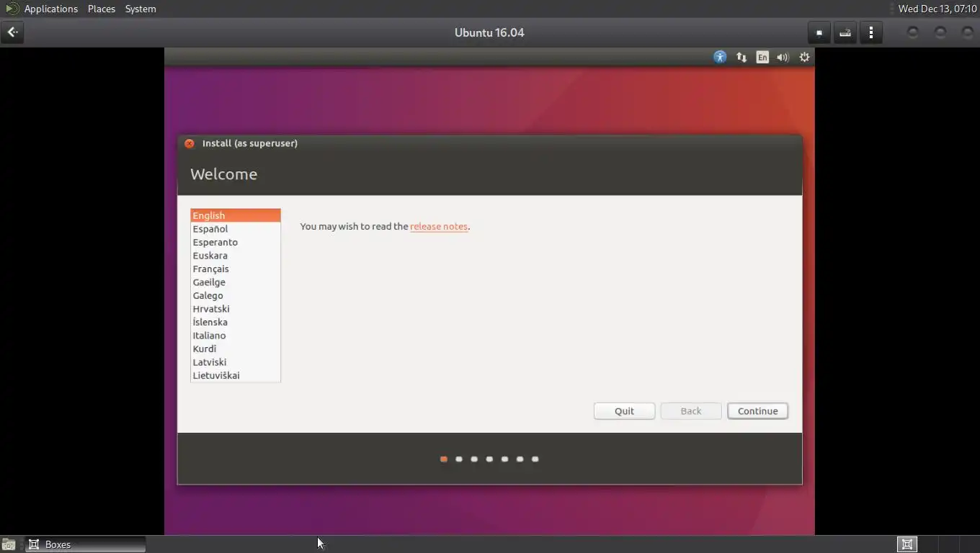Click the Boxes window's close button at far right
Viewport: 980px width, 553px height.
(967, 32)
